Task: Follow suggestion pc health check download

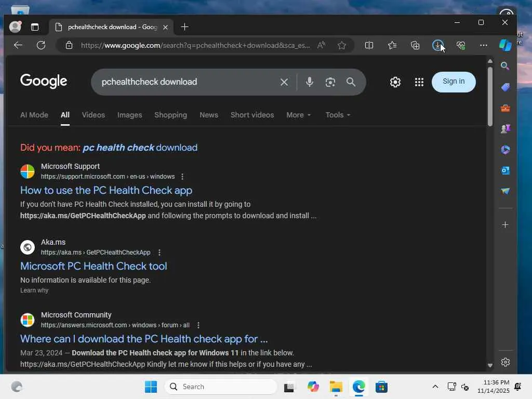Action: click(x=140, y=148)
